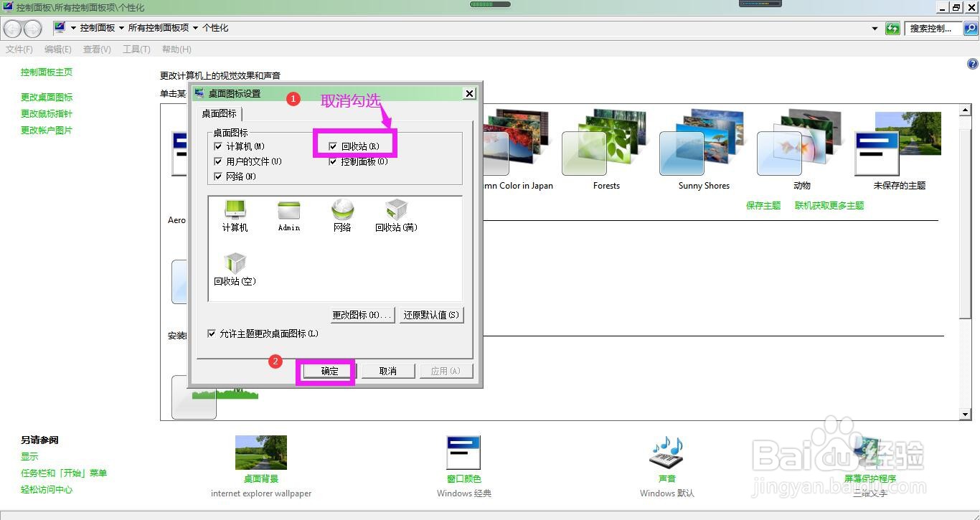
Task: Select the 计算机 icon in the preview pane
Action: click(x=235, y=212)
